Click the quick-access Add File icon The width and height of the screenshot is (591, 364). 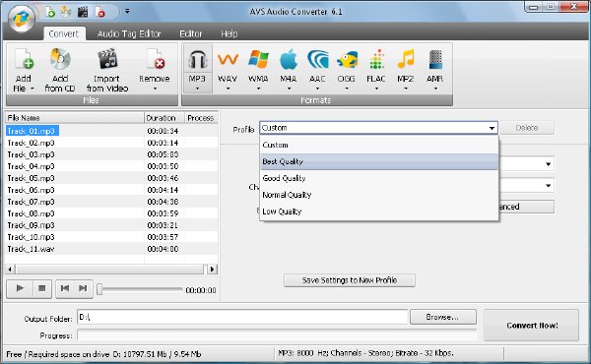pos(50,12)
